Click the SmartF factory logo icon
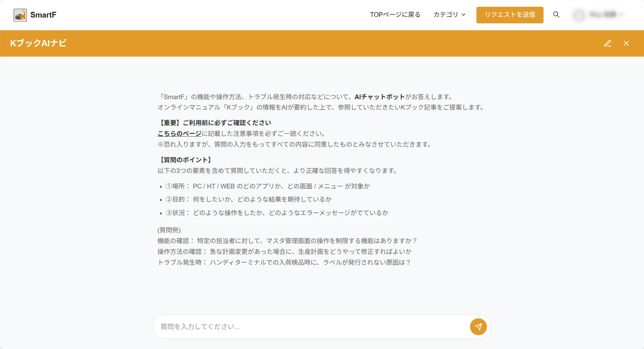644x349 pixels. pyautogui.click(x=20, y=15)
